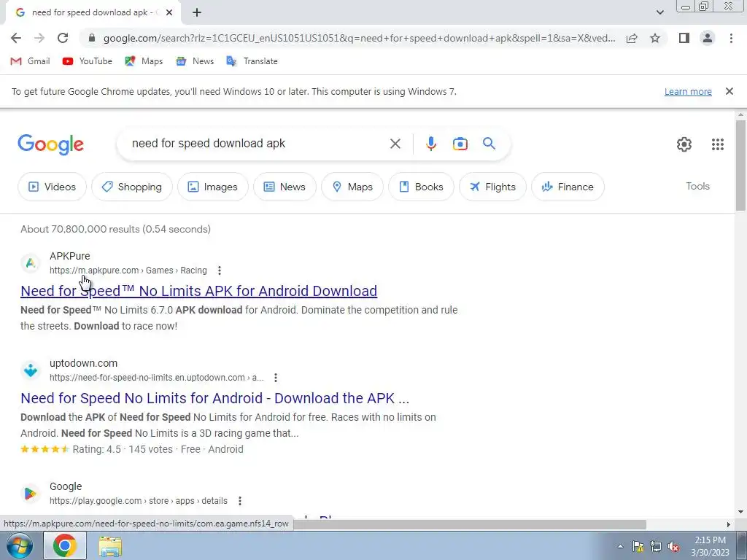
Task: Switch to Books results
Action: pos(421,187)
